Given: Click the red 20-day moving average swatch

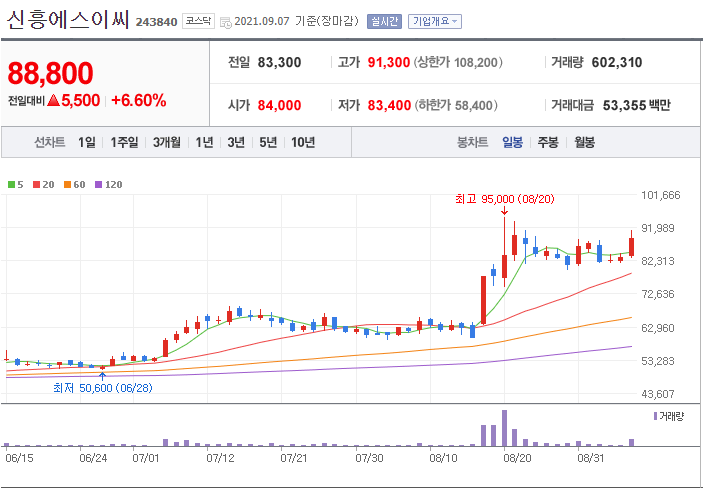Looking at the screenshot, I should [x=37, y=185].
